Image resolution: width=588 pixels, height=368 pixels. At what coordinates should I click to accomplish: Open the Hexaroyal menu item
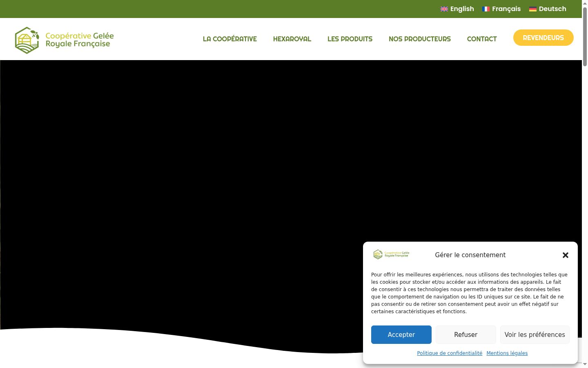(x=292, y=39)
